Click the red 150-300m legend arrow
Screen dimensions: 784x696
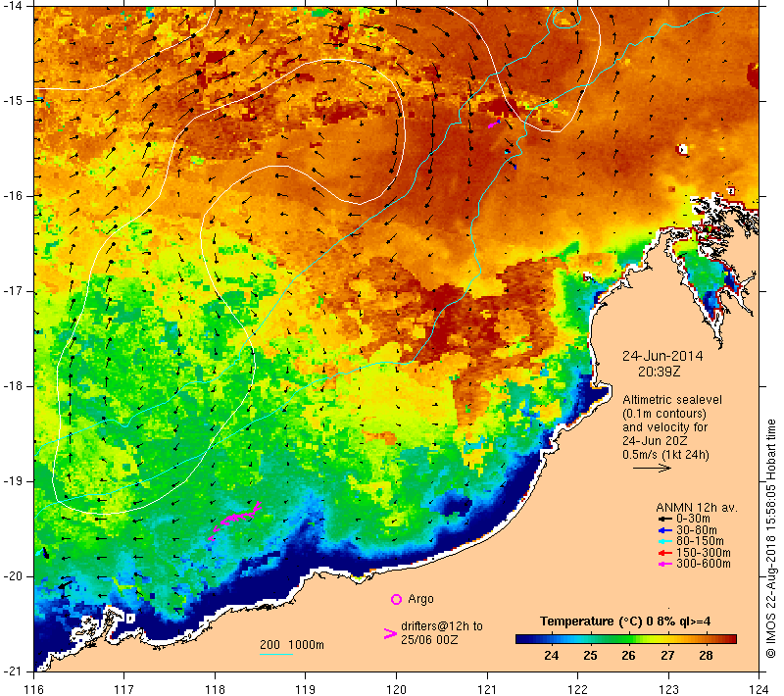pyautogui.click(x=664, y=553)
